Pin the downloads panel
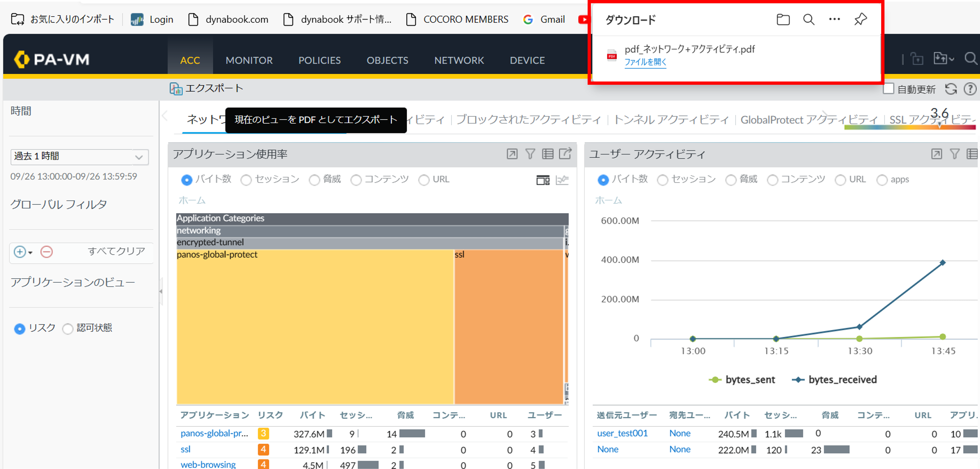980x469 pixels. [860, 19]
